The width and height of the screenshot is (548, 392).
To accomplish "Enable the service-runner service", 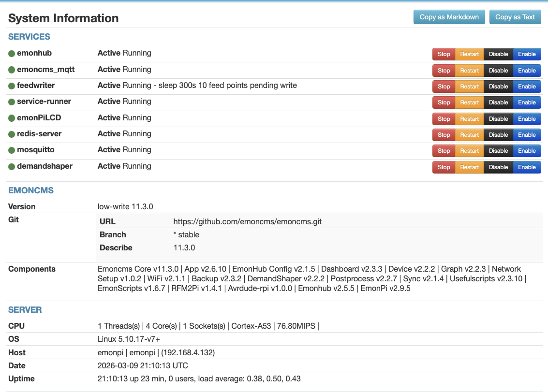I will tap(527, 102).
